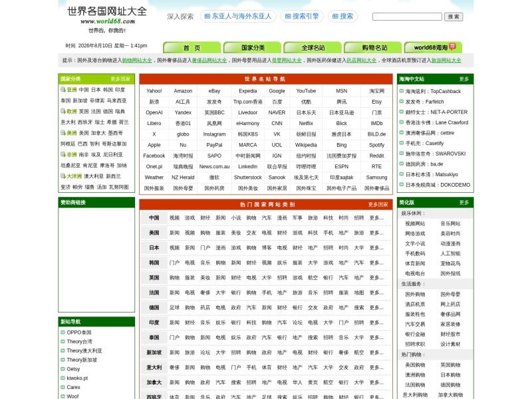This screenshot has width=532, height=399.
Task: Open the 购物网站大全 hint link
Action: [137, 61]
